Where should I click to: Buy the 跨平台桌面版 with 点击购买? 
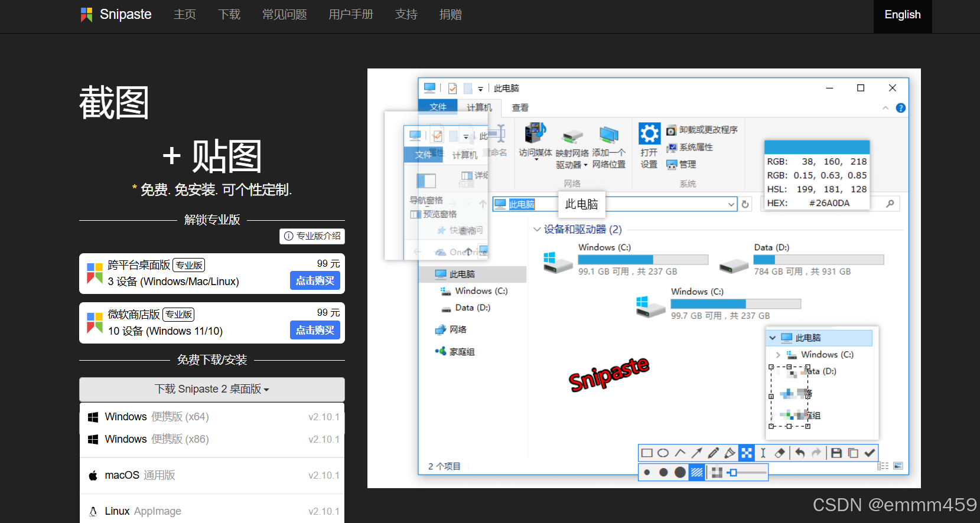(315, 280)
